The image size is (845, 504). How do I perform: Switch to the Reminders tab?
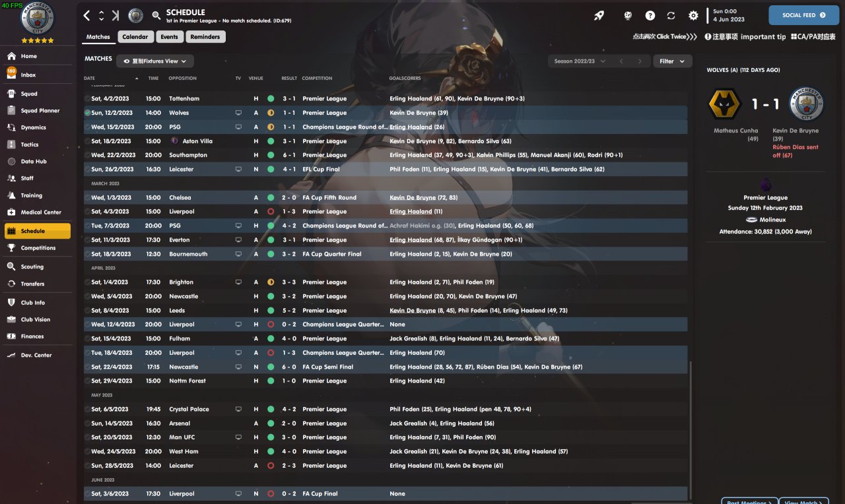(x=205, y=37)
